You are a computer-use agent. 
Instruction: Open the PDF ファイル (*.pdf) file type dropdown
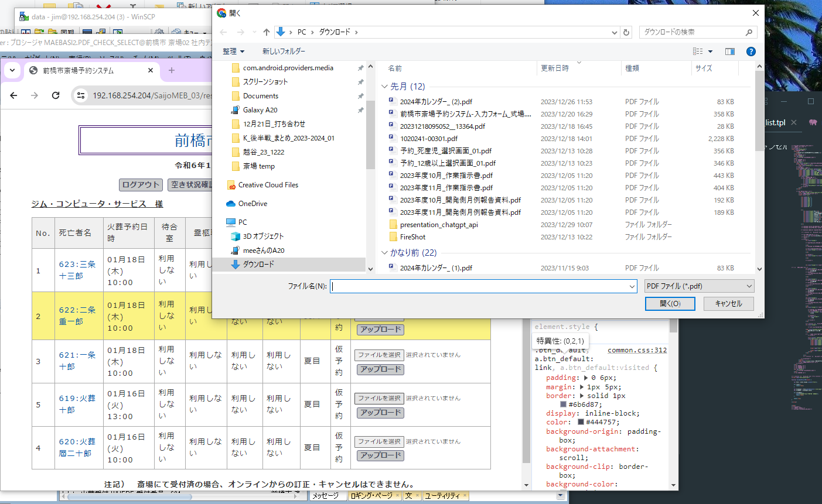click(698, 286)
